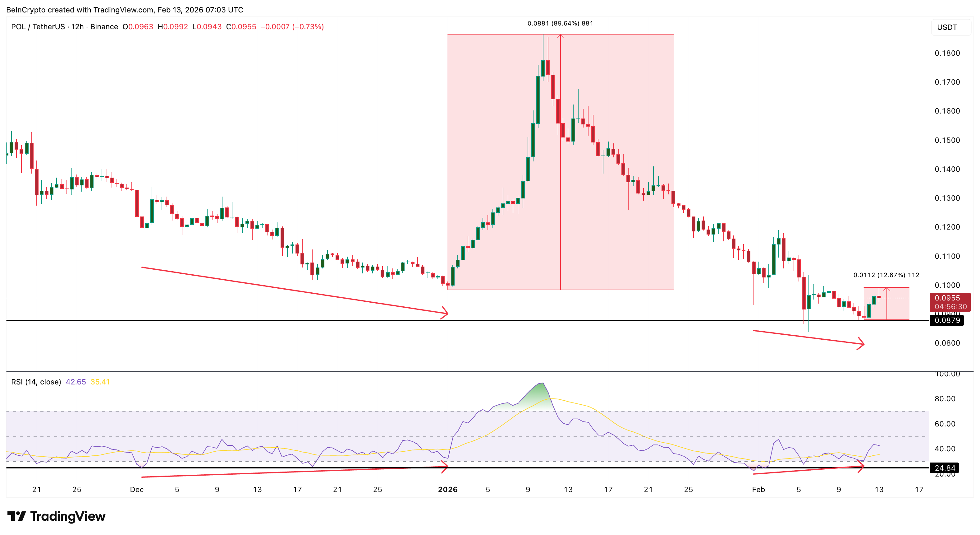This screenshot has width=980, height=535.
Task: Open the USDT currency selector
Action: [947, 27]
